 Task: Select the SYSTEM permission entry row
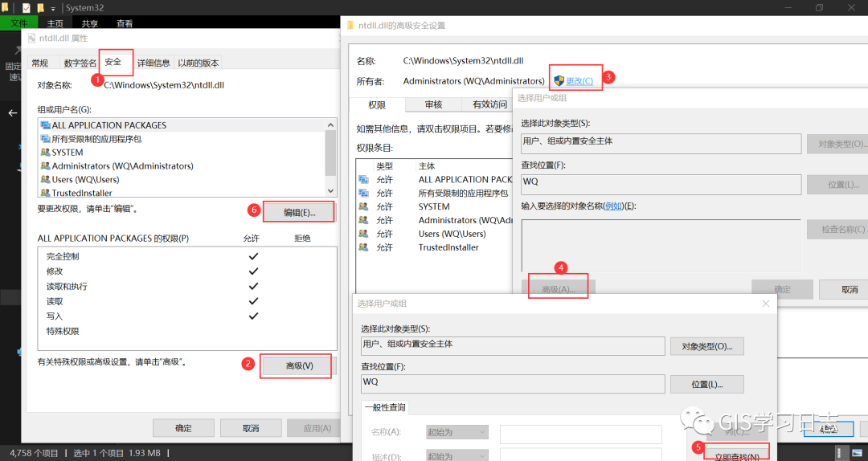click(x=435, y=206)
